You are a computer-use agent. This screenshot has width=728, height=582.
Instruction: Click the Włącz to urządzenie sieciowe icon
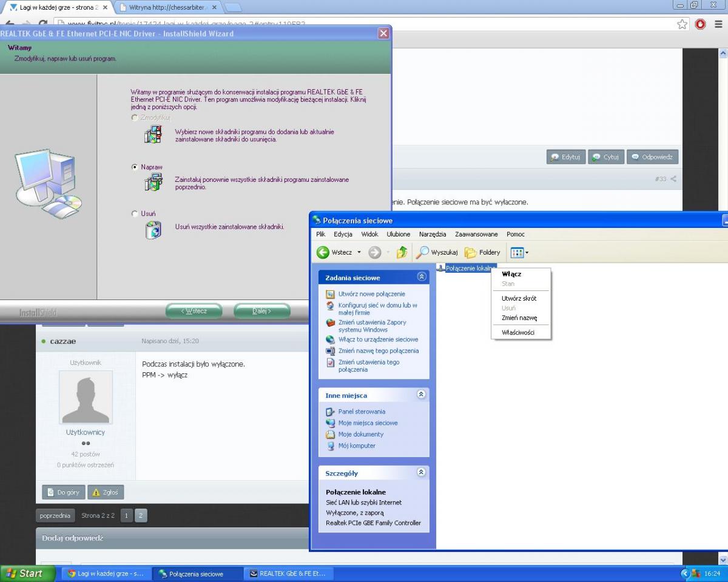(331, 339)
